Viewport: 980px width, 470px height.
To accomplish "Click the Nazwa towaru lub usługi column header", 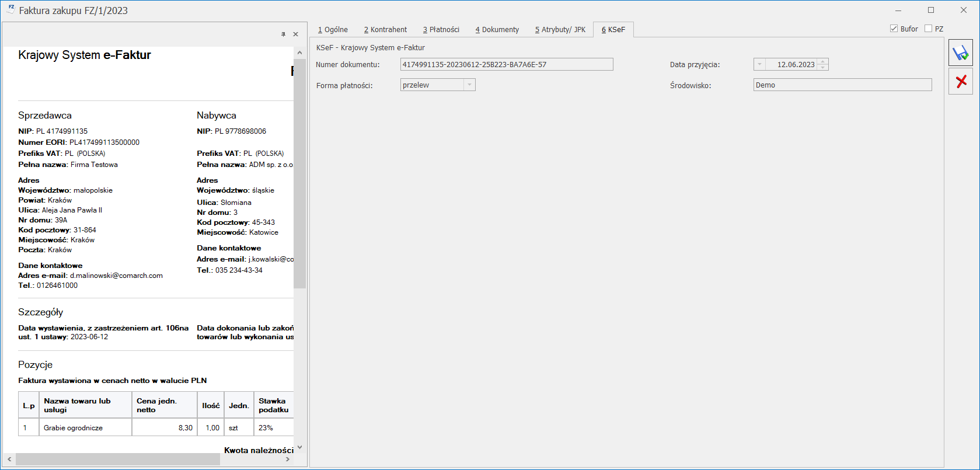I will 85,405.
